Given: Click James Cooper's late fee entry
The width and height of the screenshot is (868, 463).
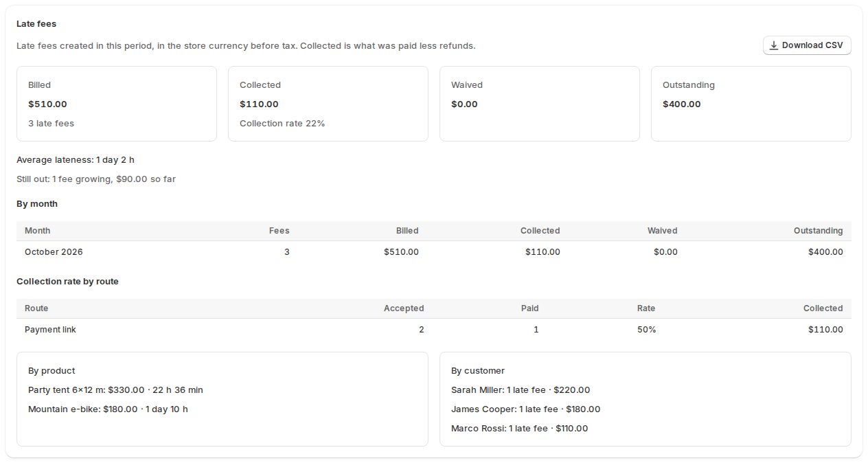Looking at the screenshot, I should pyautogui.click(x=525, y=409).
